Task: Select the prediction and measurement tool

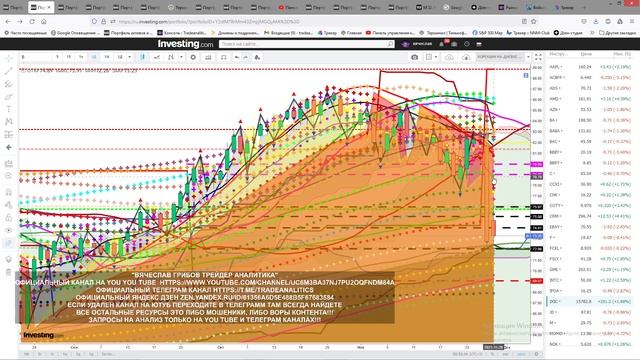Action: (9, 134)
